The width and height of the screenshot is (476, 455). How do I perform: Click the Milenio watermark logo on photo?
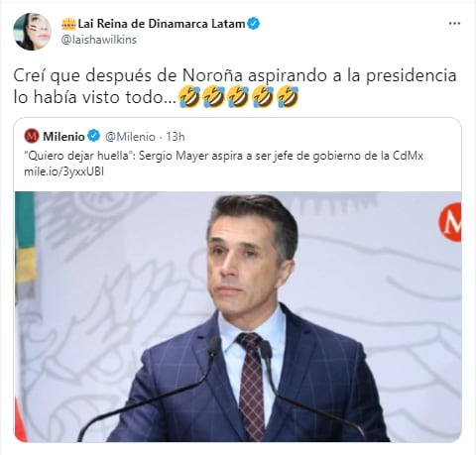pos(450,222)
